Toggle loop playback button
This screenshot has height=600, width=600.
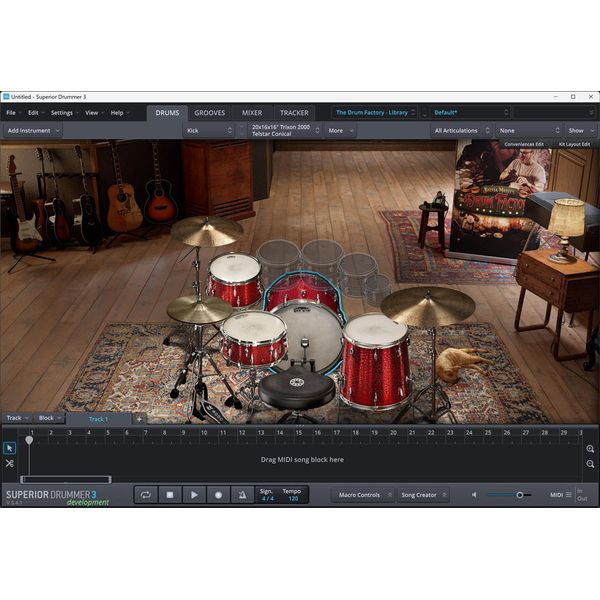tap(146, 495)
